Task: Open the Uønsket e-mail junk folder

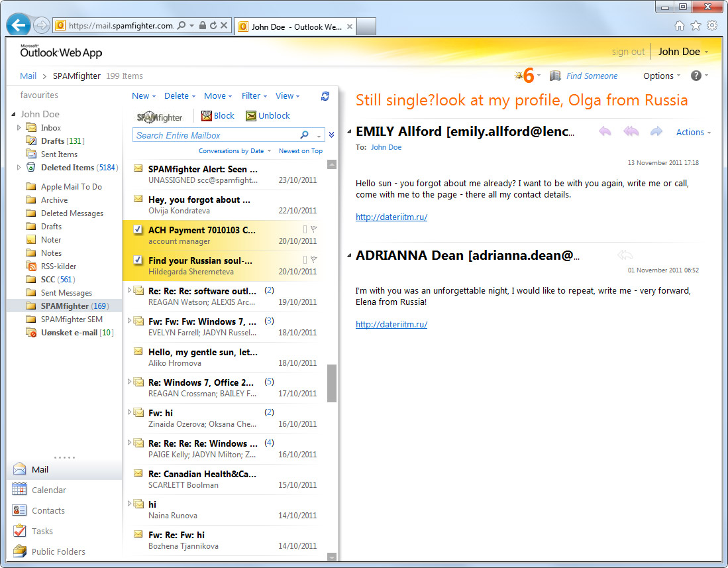Action: point(69,333)
